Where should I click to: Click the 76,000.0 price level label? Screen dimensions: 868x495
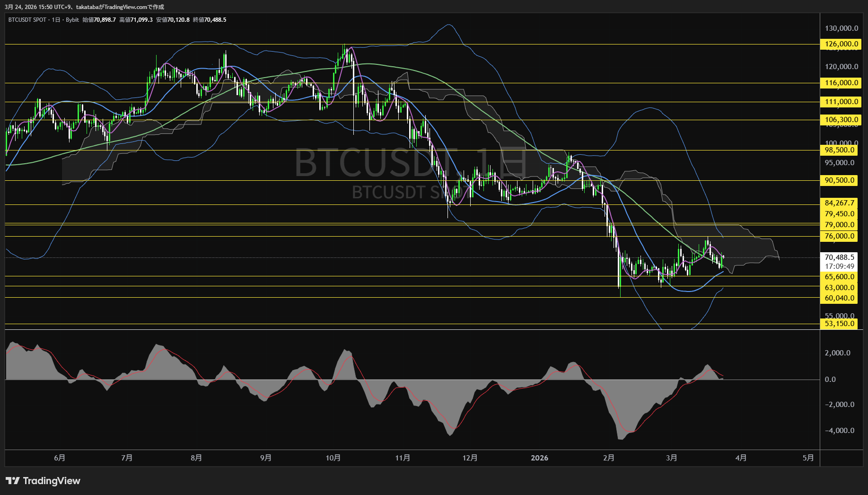click(840, 236)
